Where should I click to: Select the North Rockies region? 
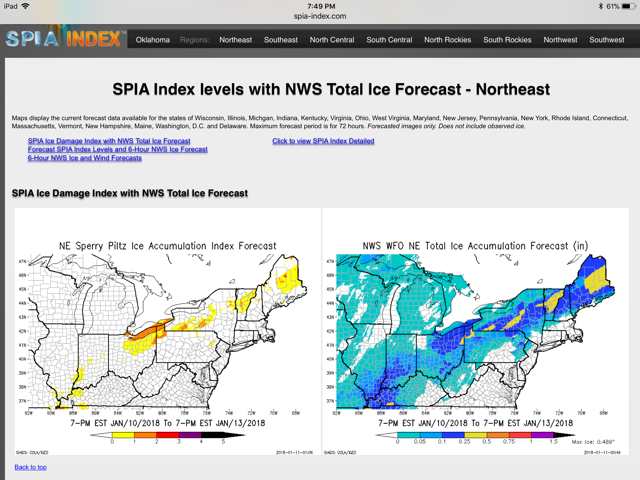pos(447,40)
